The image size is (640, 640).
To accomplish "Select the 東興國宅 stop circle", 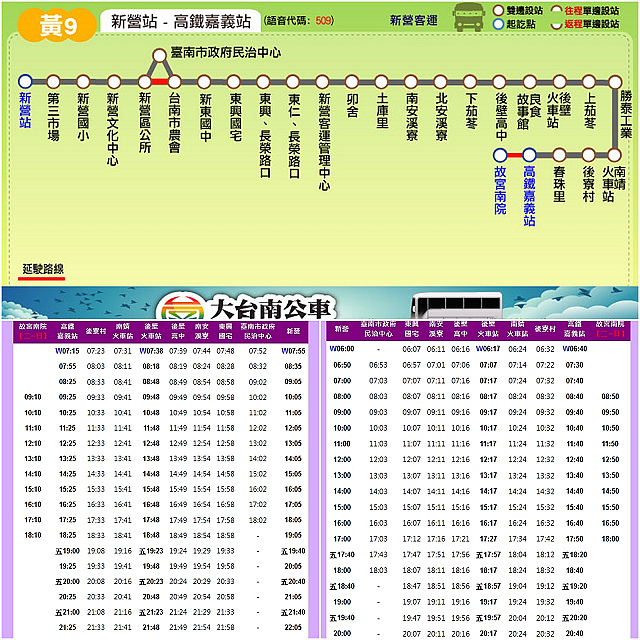I will tap(234, 82).
